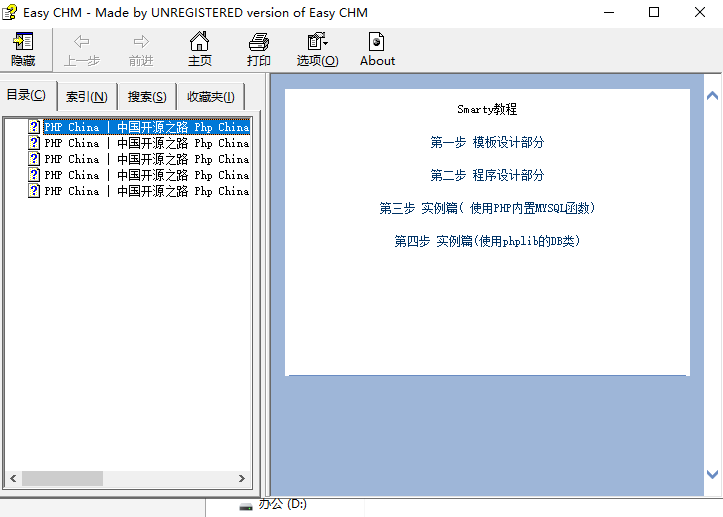The width and height of the screenshot is (723, 517).
Task: Click the Easy CHM title bar icon
Action: (x=12, y=13)
